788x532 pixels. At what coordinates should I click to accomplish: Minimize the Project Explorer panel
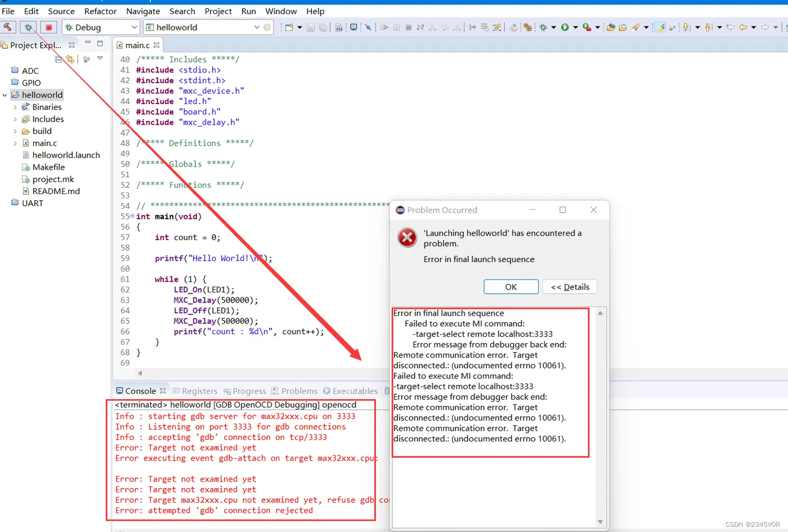(88, 43)
